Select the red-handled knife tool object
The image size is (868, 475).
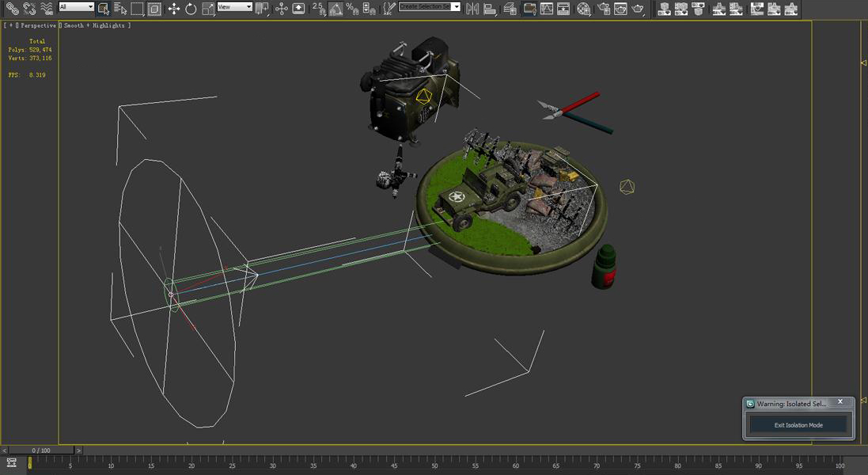pos(569,104)
